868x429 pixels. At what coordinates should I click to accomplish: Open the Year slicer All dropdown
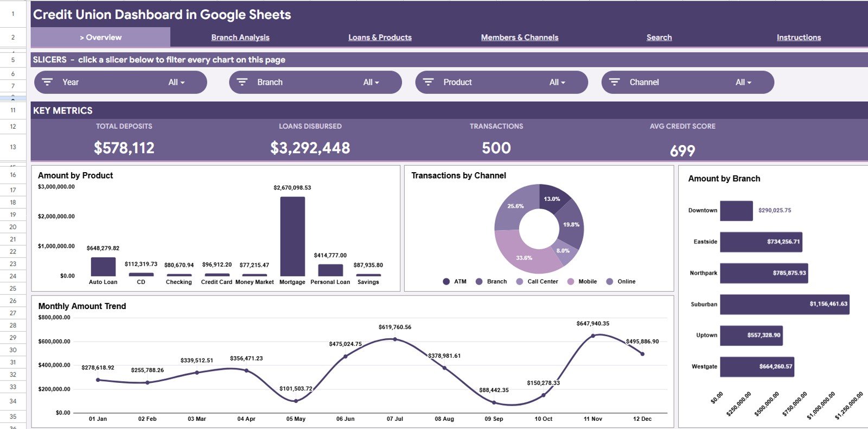click(176, 83)
